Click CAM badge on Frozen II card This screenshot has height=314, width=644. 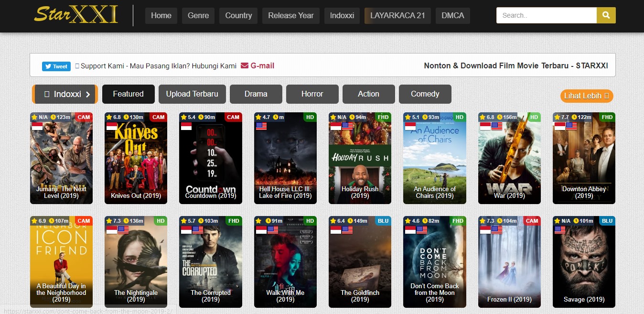(x=532, y=221)
